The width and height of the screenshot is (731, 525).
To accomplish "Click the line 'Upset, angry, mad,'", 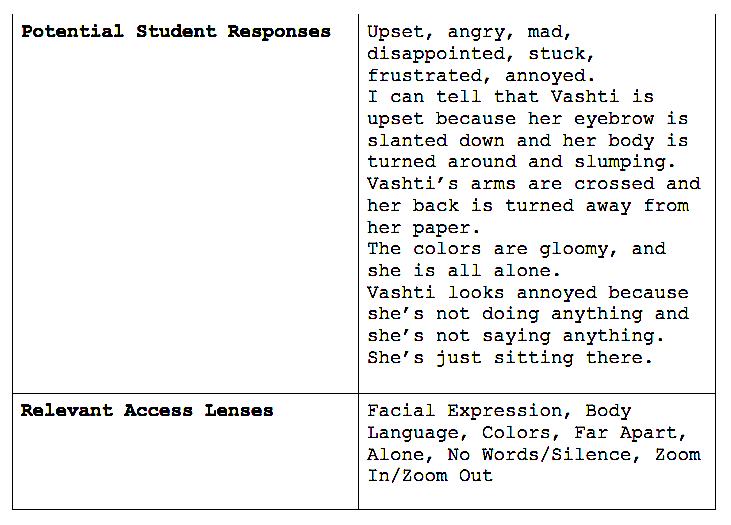I will point(469,32).
